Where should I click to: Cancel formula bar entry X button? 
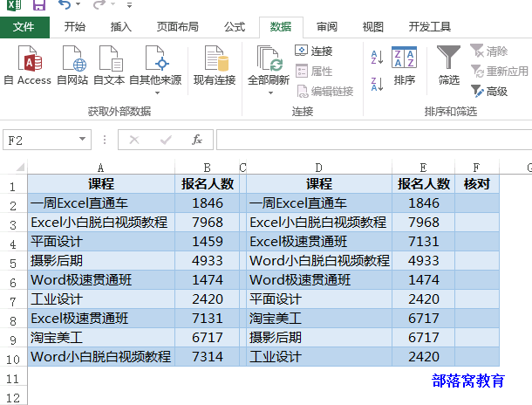point(134,140)
